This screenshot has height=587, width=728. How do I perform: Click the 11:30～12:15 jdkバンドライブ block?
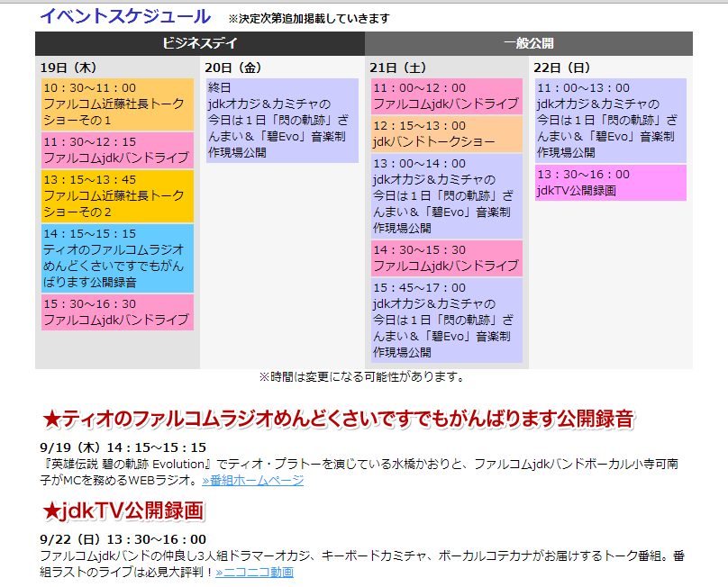(117, 150)
